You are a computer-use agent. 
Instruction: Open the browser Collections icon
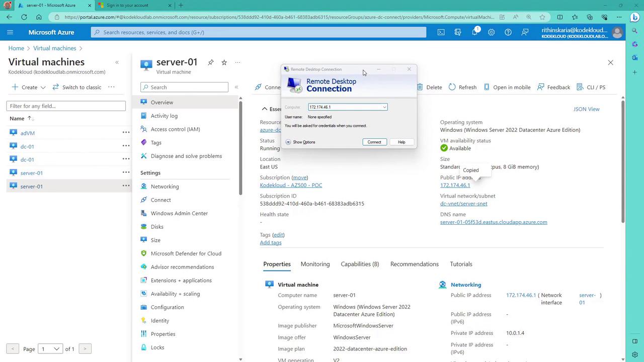tap(590, 17)
